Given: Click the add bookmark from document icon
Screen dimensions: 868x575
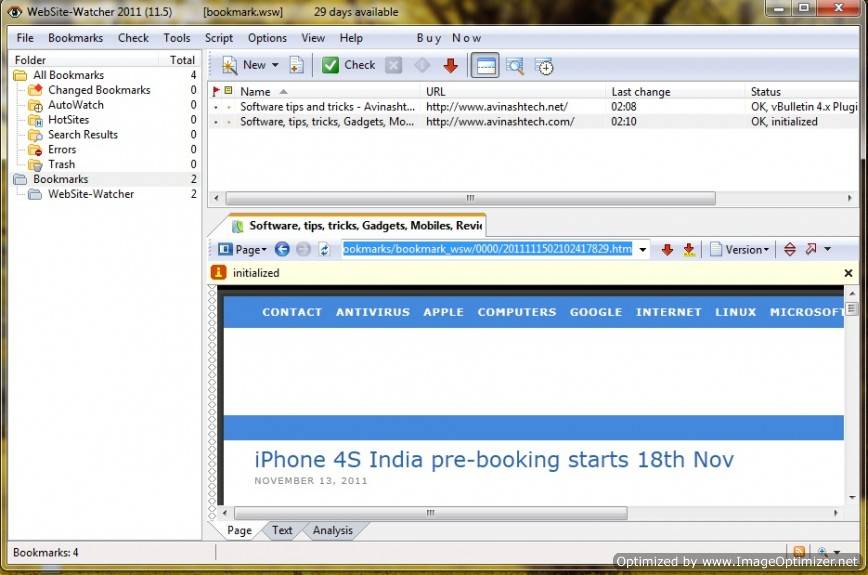Looking at the screenshot, I should pos(297,65).
